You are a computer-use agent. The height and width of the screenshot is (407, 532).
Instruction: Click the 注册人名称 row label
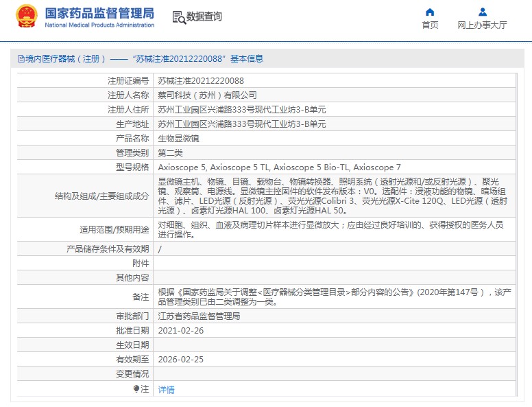[x=128, y=95]
